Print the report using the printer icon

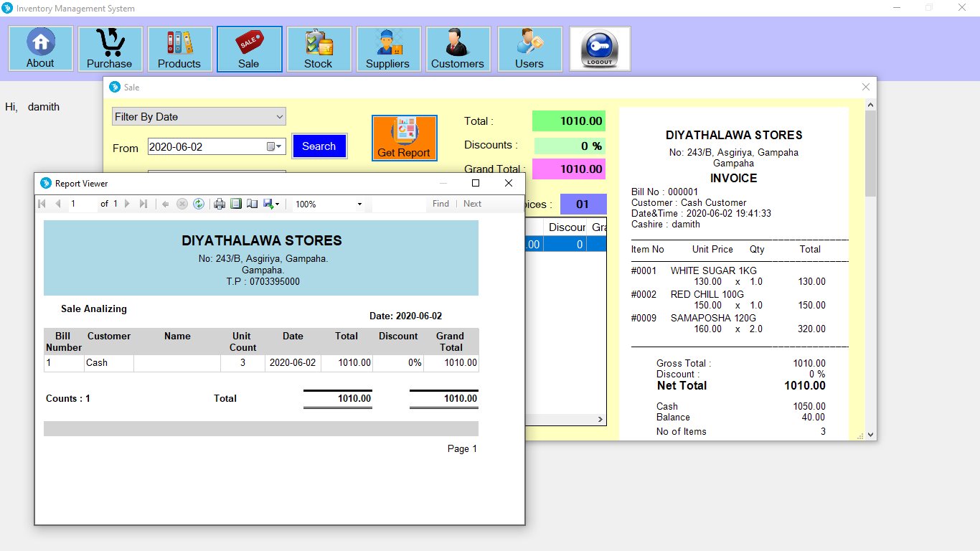click(220, 203)
